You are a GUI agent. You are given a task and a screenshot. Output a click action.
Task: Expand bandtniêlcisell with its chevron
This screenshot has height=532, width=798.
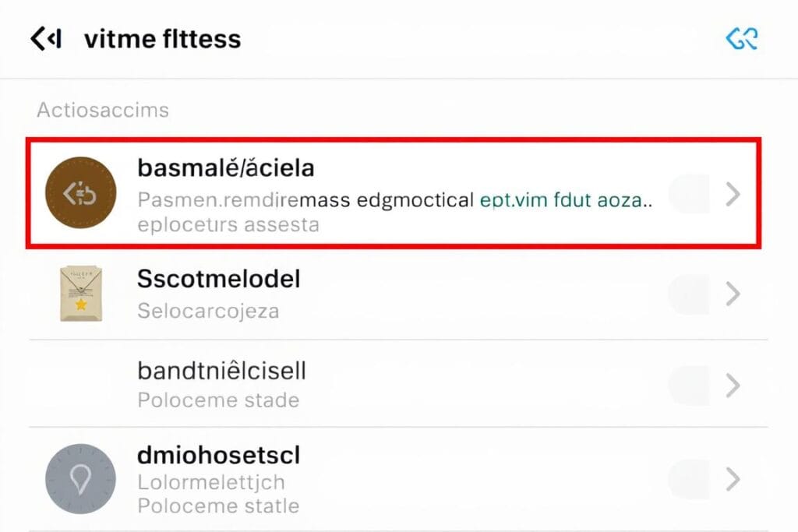(733, 385)
